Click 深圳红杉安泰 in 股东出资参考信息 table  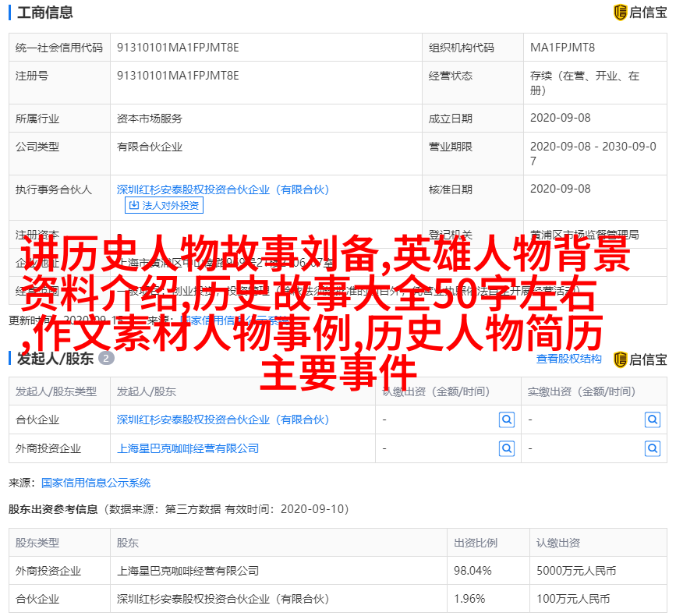point(223,599)
